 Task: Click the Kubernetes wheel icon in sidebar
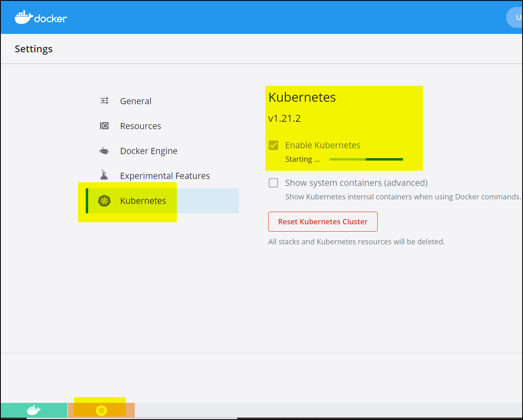105,201
